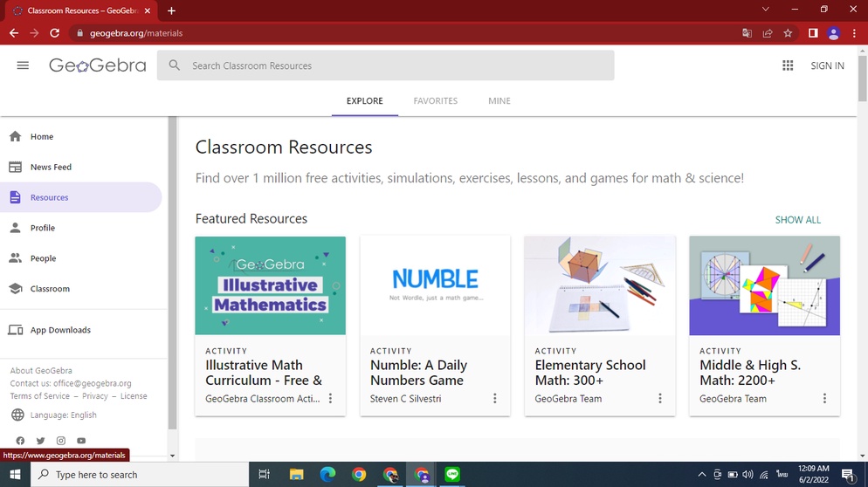Open GeoGebra's YouTube icon
The image size is (868, 487).
(x=81, y=441)
